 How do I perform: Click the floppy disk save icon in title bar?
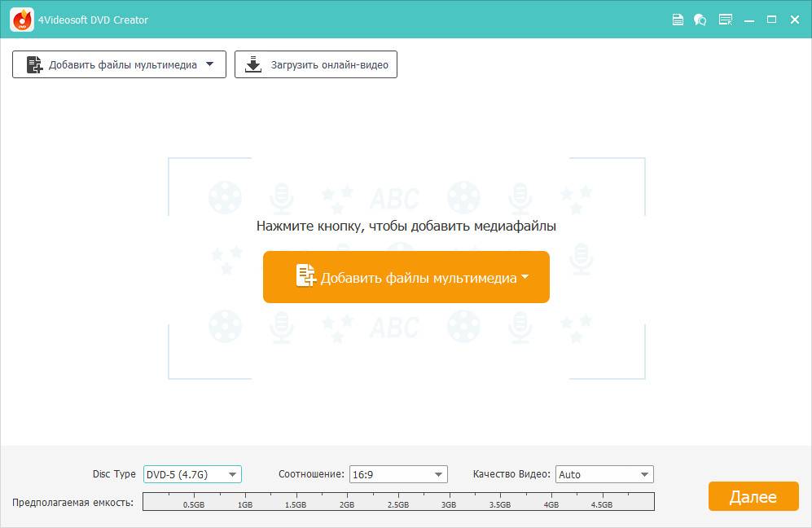[678, 20]
